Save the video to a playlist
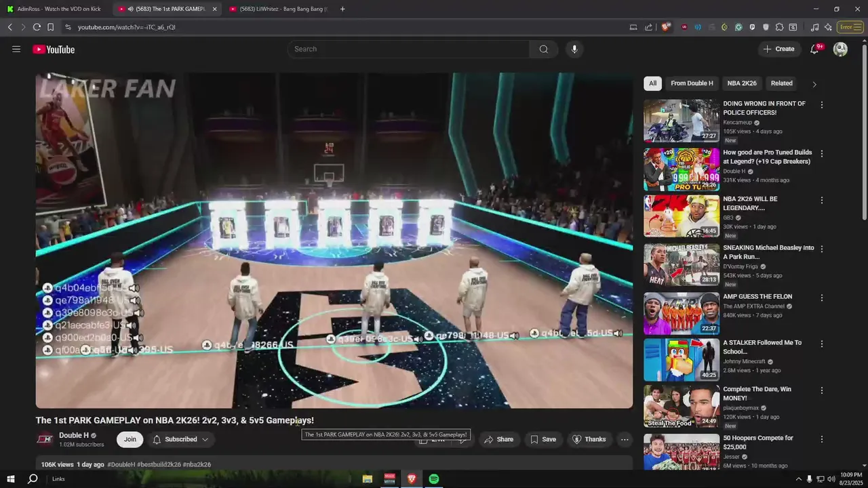The height and width of the screenshot is (488, 868). click(543, 439)
